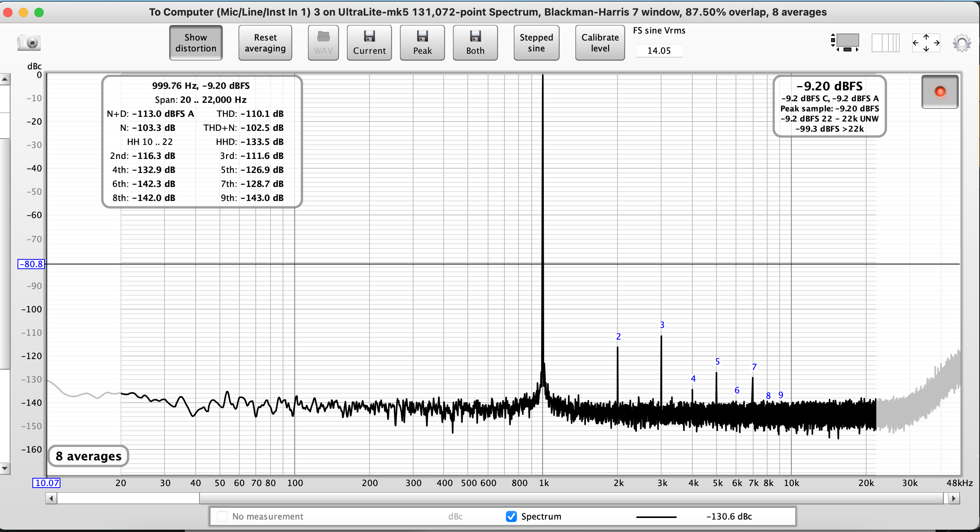Click the 3rd: -111.6 dB reading
The height and width of the screenshot is (532, 980).
point(251,156)
